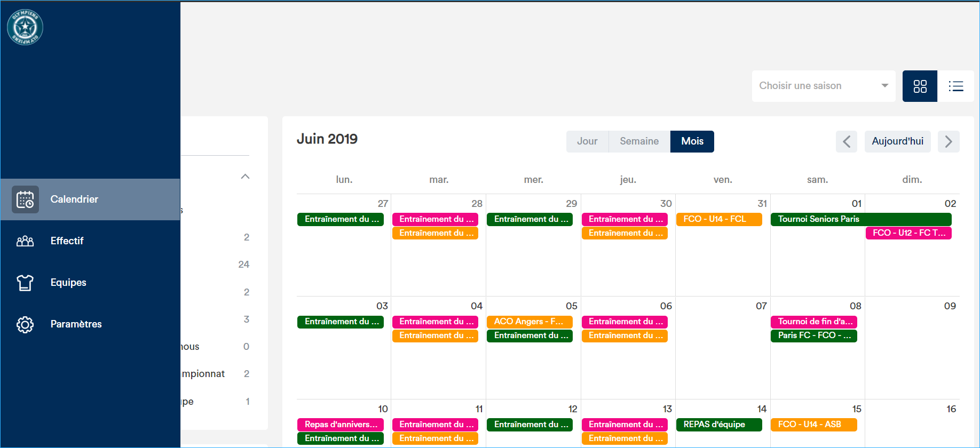Open pink Entraînement event on 11
The image size is (980, 448).
(x=435, y=425)
